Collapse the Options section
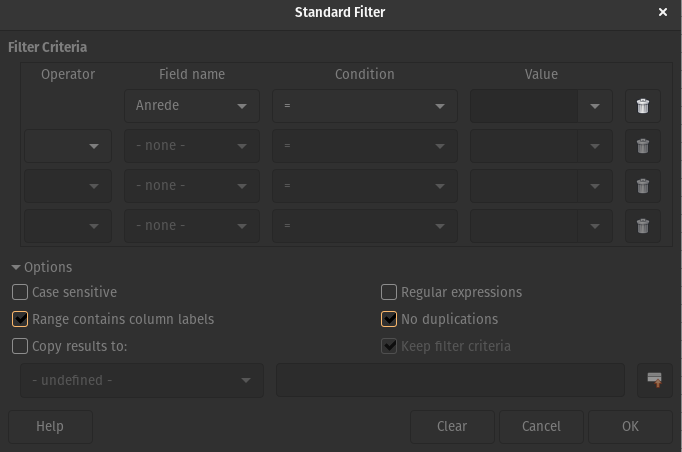 (17, 268)
